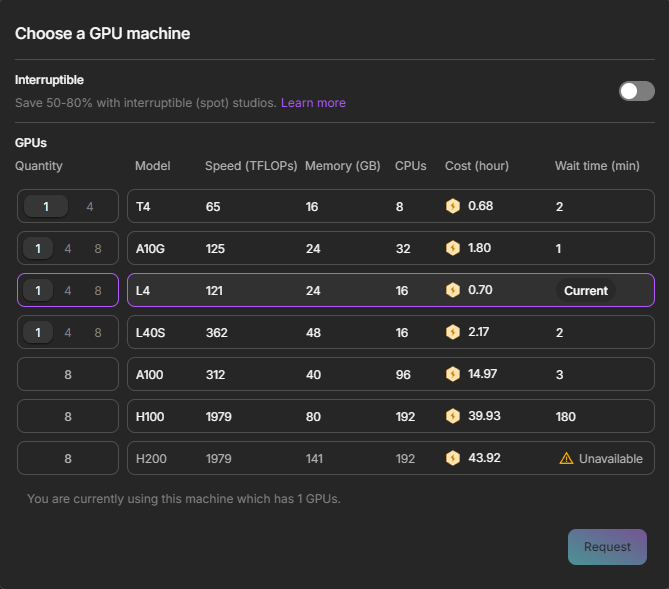
Task: Select quantity 8 for H200
Action: (x=68, y=458)
